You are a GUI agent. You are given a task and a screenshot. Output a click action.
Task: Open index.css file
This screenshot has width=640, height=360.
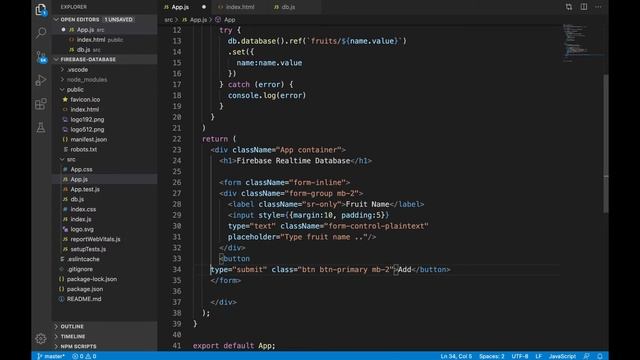tap(104, 209)
